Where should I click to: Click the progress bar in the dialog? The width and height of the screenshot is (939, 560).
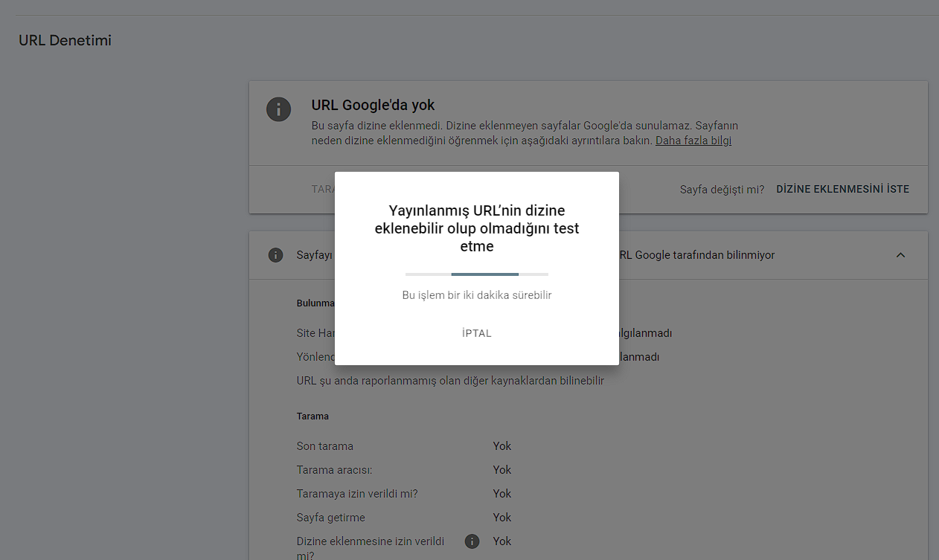click(477, 274)
